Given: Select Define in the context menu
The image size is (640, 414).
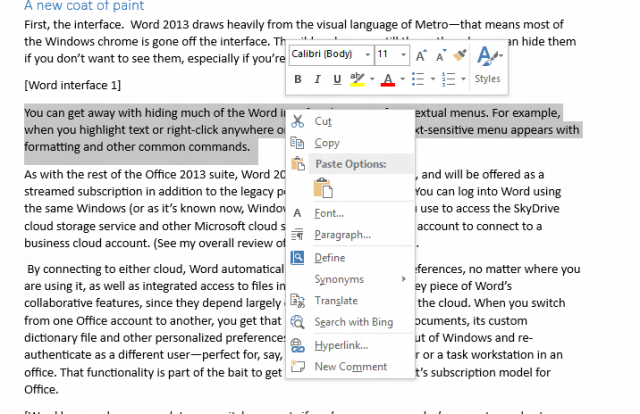Looking at the screenshot, I should [351, 258].
